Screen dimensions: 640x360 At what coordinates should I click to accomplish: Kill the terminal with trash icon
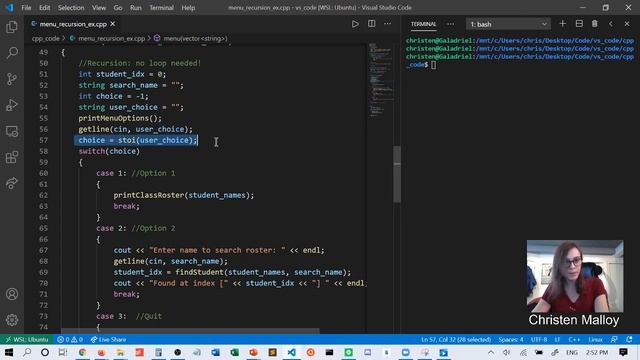tap(595, 24)
